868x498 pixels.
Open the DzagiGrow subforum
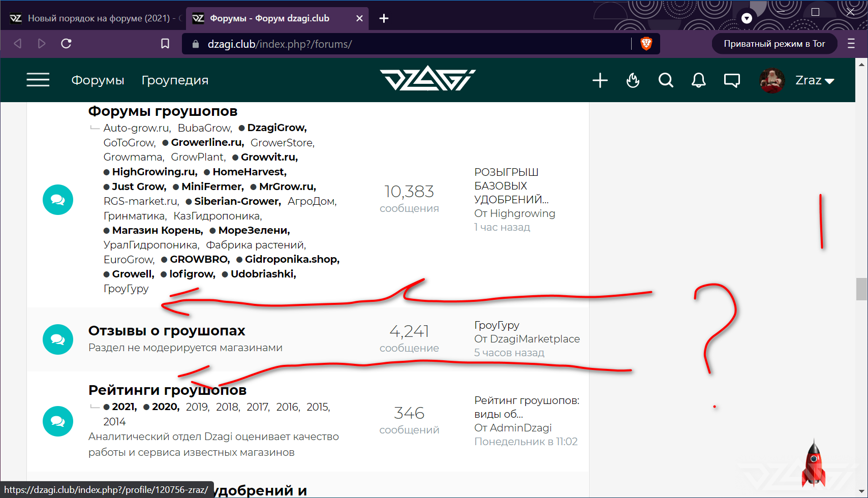(277, 128)
